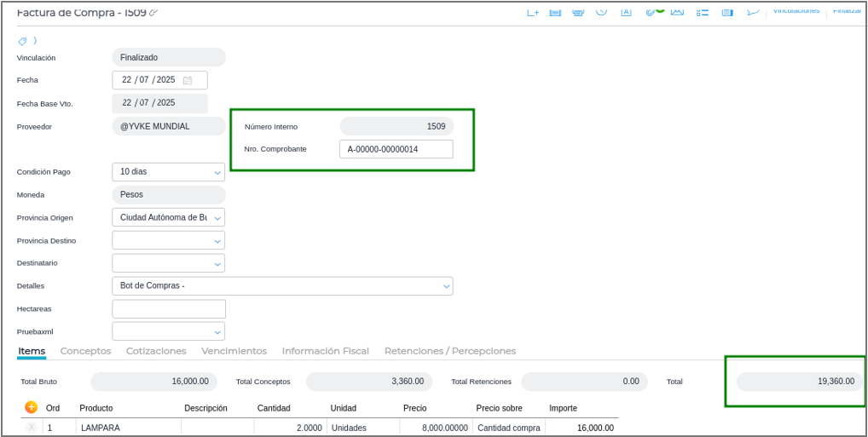Click the paperclip attachments icon in toolbar
The image size is (868, 437).
click(651, 12)
